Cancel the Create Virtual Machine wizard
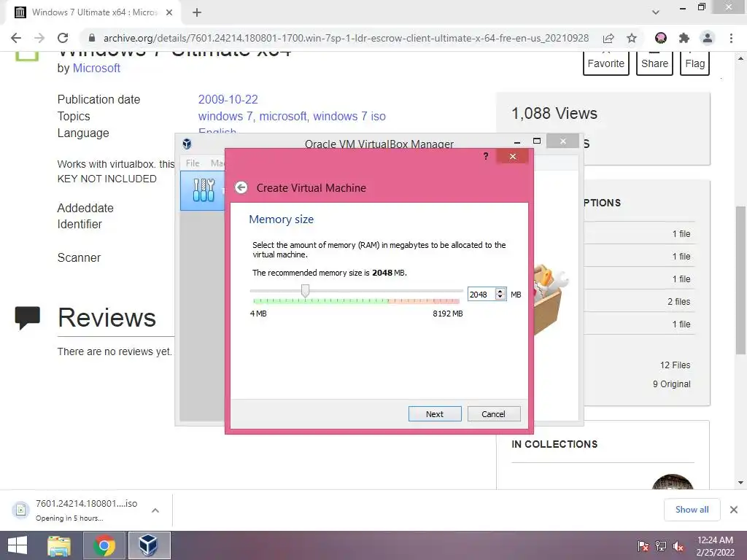 coord(494,414)
